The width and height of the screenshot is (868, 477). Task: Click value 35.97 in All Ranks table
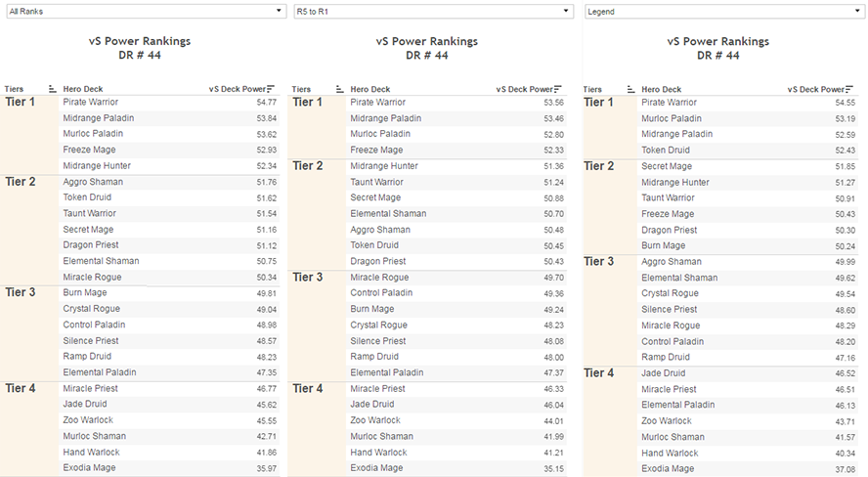(x=267, y=468)
